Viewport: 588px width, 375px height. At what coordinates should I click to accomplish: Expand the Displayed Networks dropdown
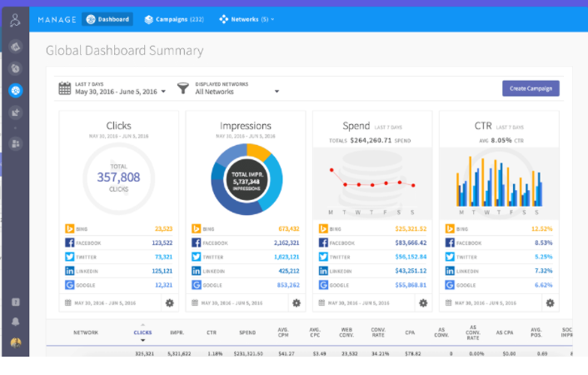(277, 92)
